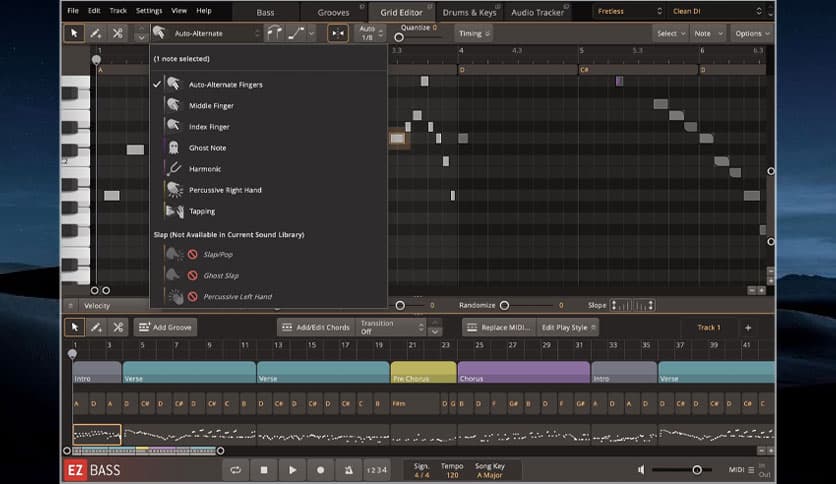The width and height of the screenshot is (836, 484).
Task: Open the Clean DI preset dropdown
Action: coord(717,11)
